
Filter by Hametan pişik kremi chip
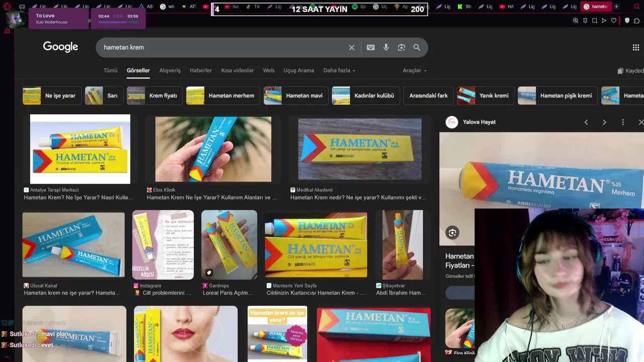pyautogui.click(x=558, y=96)
